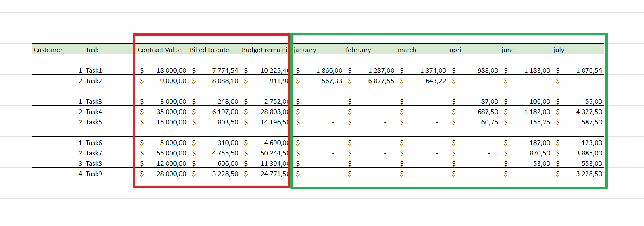Screen dimensions: 644x226
Task: Click july value 55,00
Action: coord(578,101)
